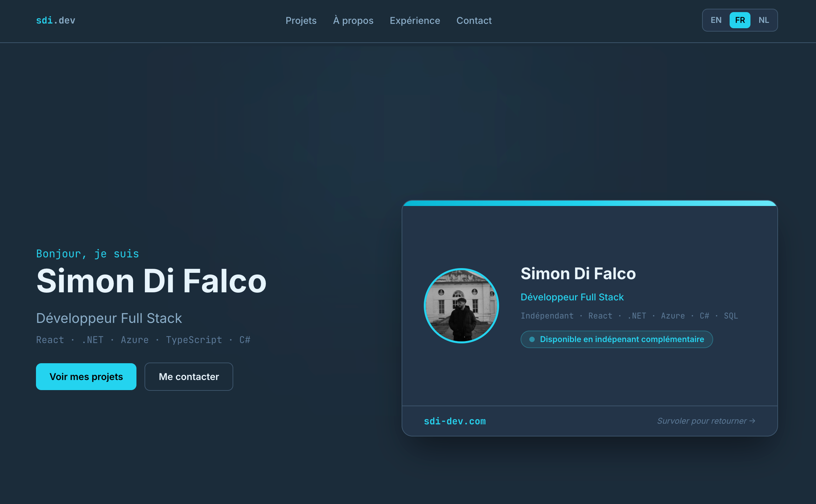Click SQL in the card tags

(x=731, y=316)
